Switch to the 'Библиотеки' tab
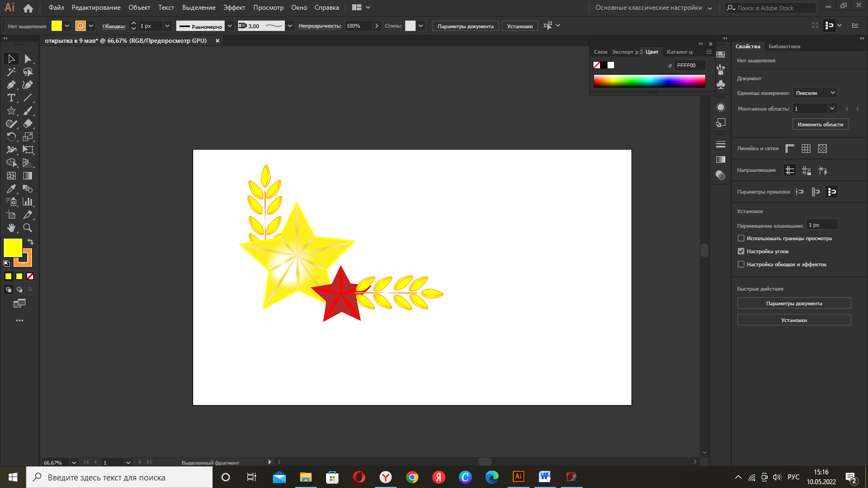The width and height of the screenshot is (868, 488). pos(784,47)
